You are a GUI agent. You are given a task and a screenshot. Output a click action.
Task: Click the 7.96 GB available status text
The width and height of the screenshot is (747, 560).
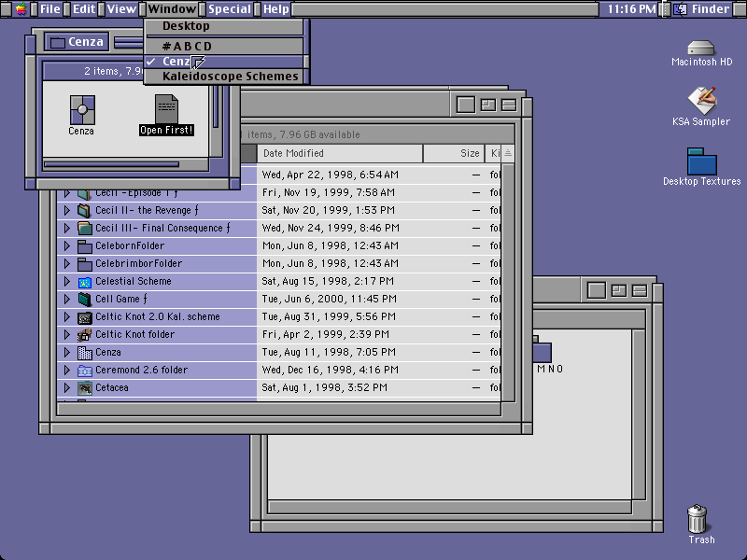(319, 134)
